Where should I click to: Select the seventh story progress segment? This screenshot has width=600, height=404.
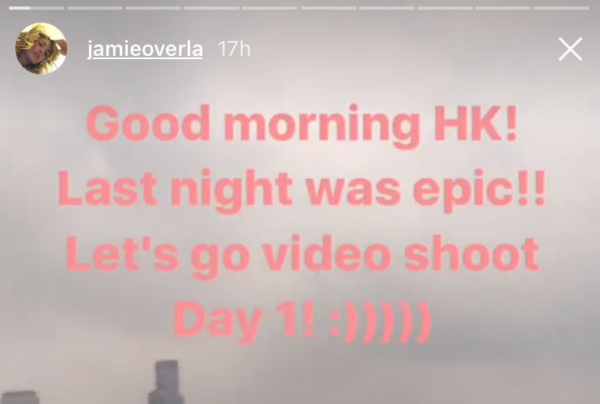click(x=386, y=8)
